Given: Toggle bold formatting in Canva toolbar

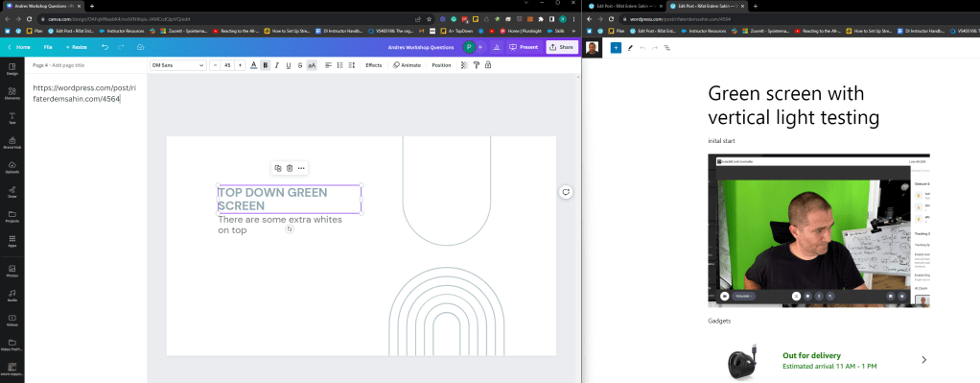Looking at the screenshot, I should pos(265,65).
